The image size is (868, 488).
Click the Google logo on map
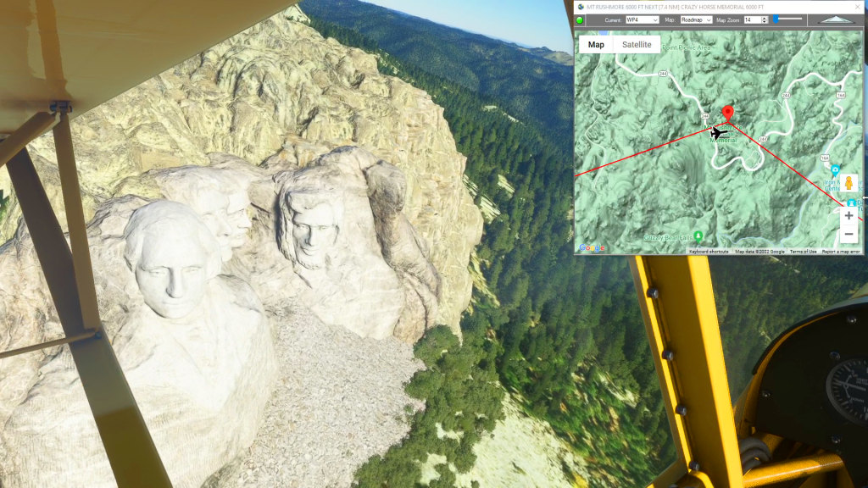click(x=593, y=248)
